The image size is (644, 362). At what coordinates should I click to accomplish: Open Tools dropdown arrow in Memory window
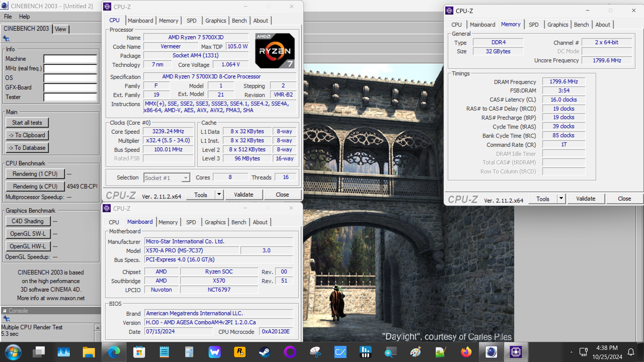tap(561, 199)
